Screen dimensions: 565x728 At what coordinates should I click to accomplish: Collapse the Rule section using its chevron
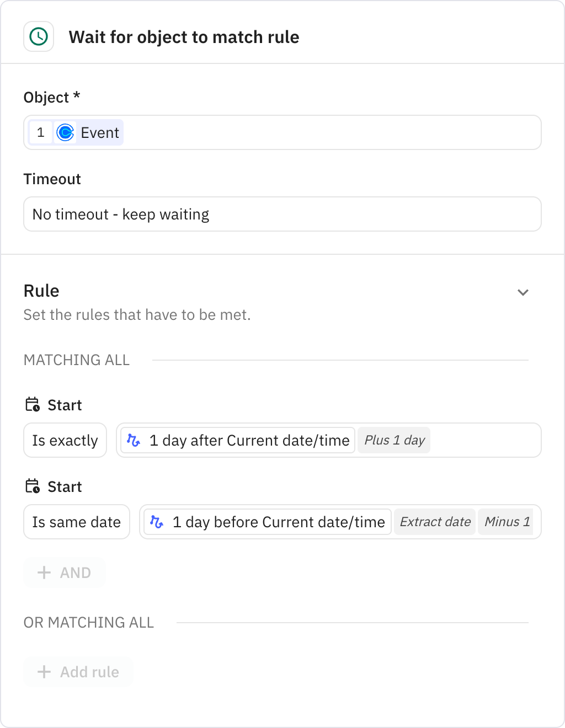coord(523,292)
